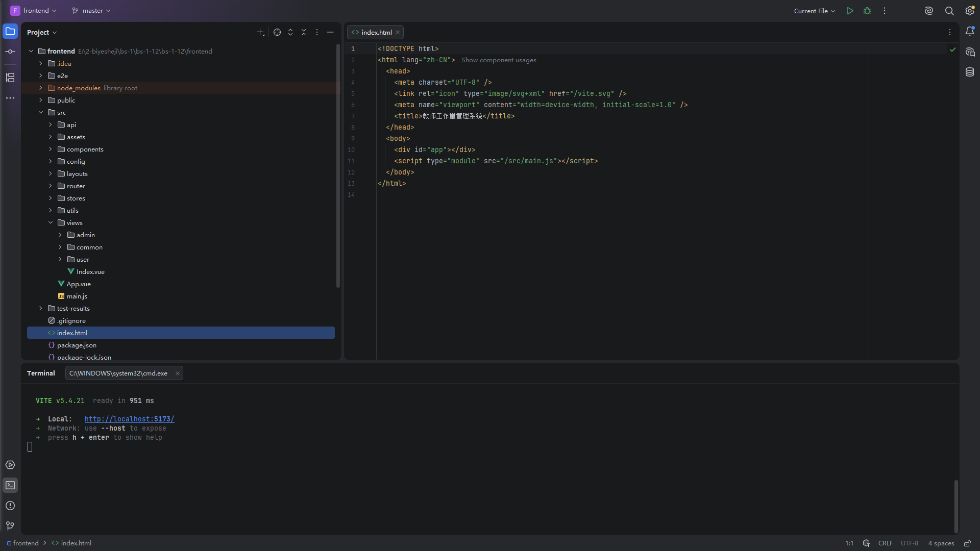Open the Database tool window
The image size is (980, 551).
point(970,72)
